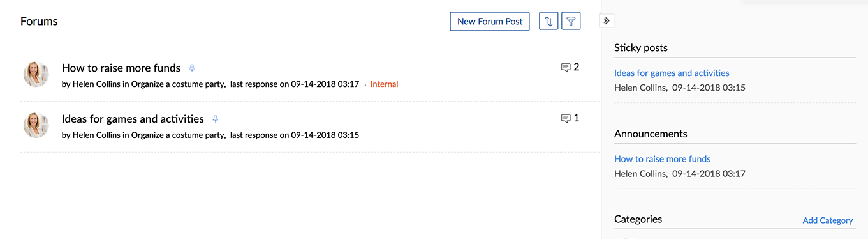Click Helen Collins avatar on second post
Viewport: 868px width, 239px height.
point(36,125)
